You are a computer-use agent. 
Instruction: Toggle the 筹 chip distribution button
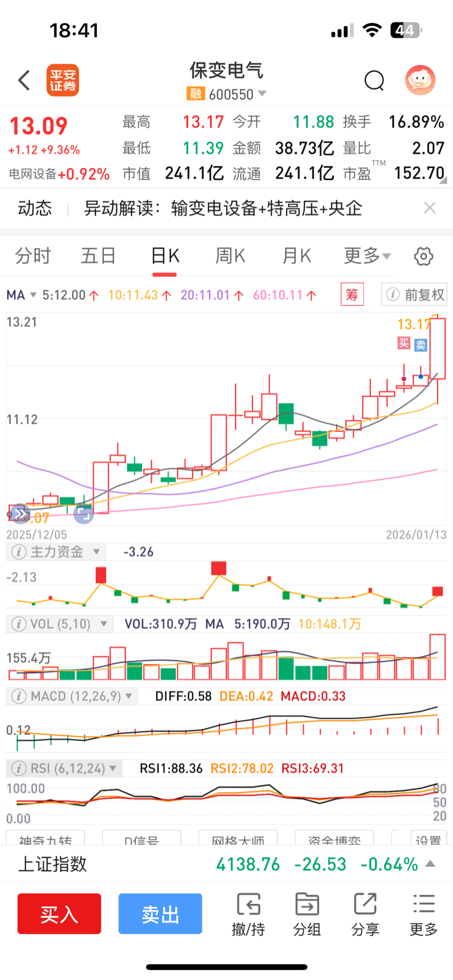point(352,294)
